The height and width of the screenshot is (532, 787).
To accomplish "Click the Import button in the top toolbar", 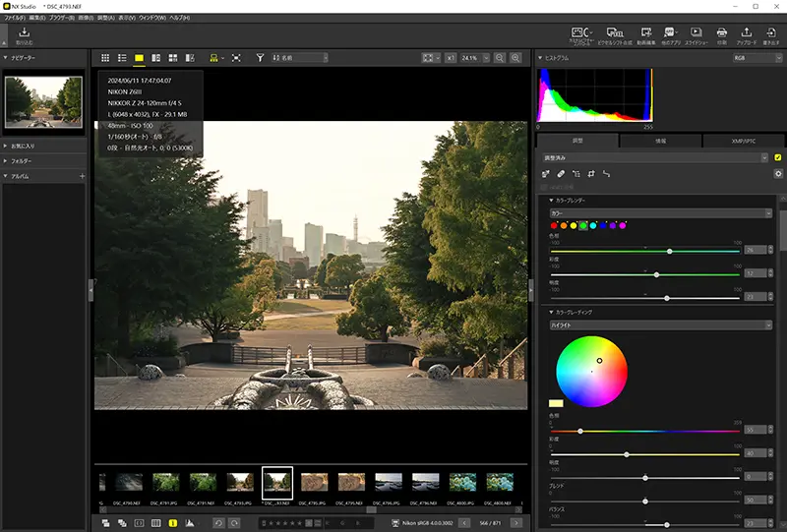I will click(x=24, y=35).
